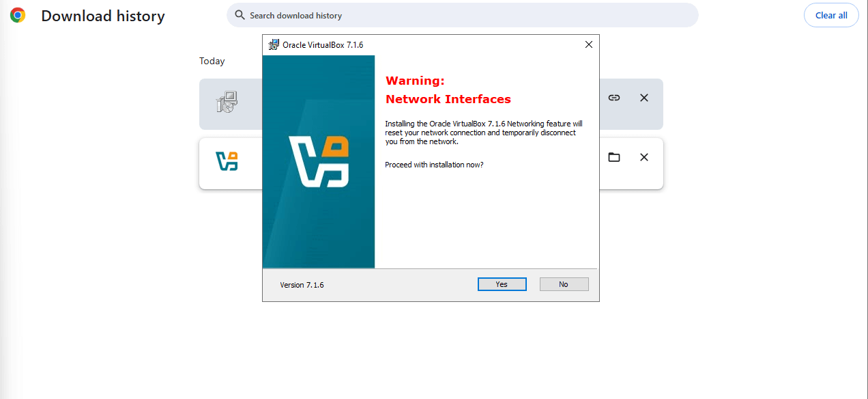Image resolution: width=868 pixels, height=399 pixels.
Task: Click the Warning: Network Interfaces heading
Action: (448, 90)
